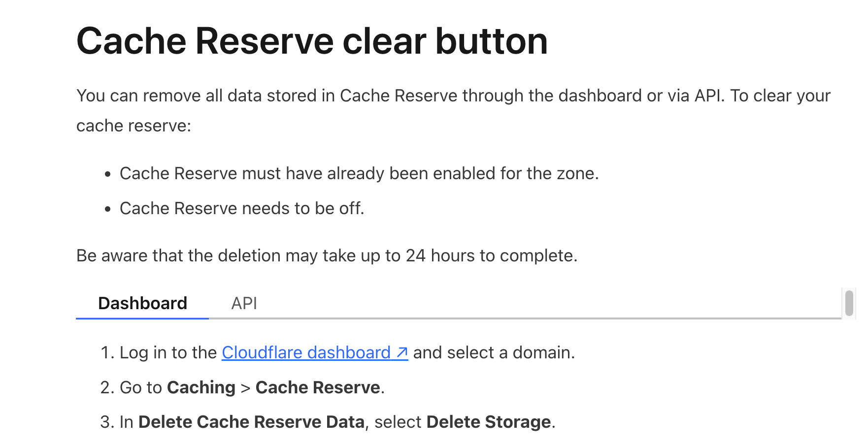Click the bold Delete Cache Reserve Data text

[x=251, y=422]
